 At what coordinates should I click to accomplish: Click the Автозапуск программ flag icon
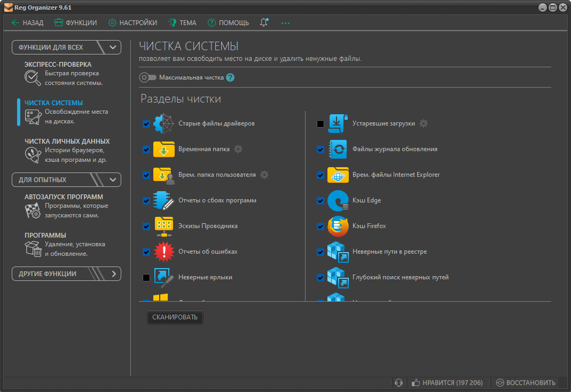[x=33, y=211]
